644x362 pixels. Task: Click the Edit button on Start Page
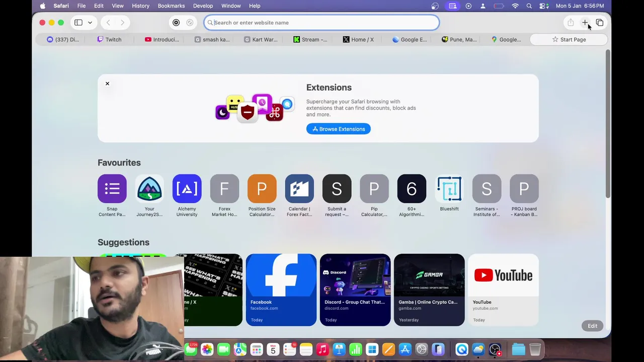(593, 326)
